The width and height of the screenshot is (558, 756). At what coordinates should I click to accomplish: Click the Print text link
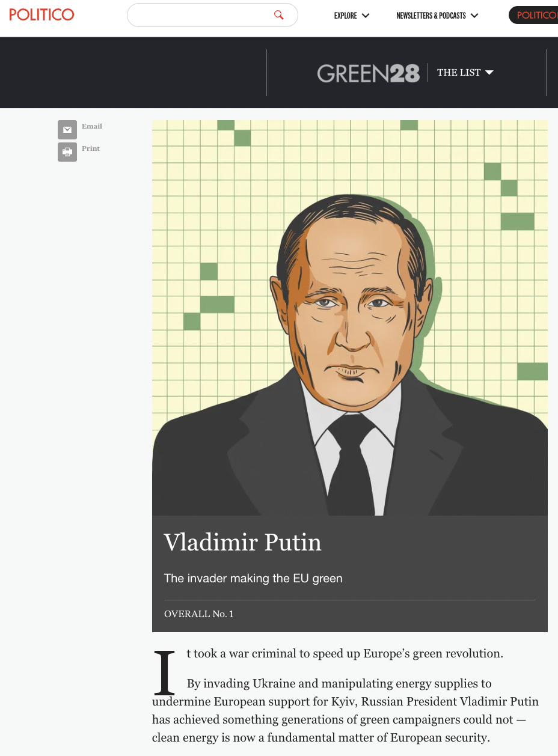click(x=91, y=148)
